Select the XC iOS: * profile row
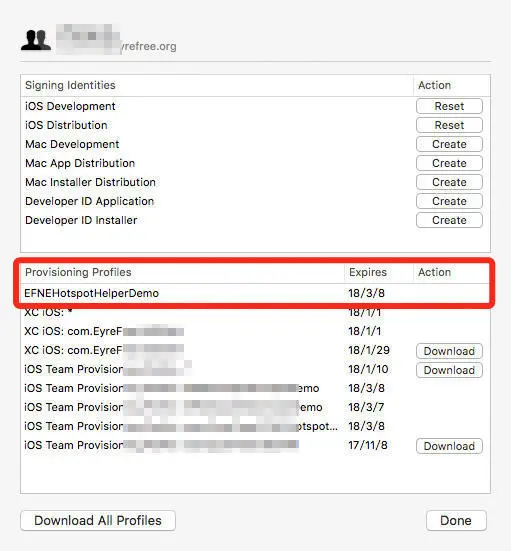511x551 pixels. 255,312
